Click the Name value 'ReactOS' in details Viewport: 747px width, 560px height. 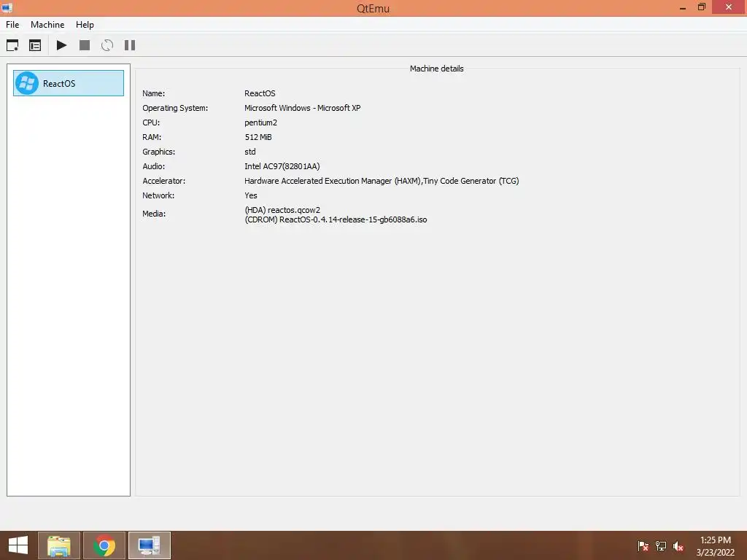pyautogui.click(x=260, y=93)
